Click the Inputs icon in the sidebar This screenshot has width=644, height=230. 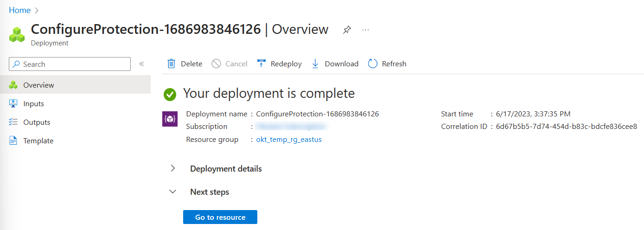pyautogui.click(x=13, y=103)
